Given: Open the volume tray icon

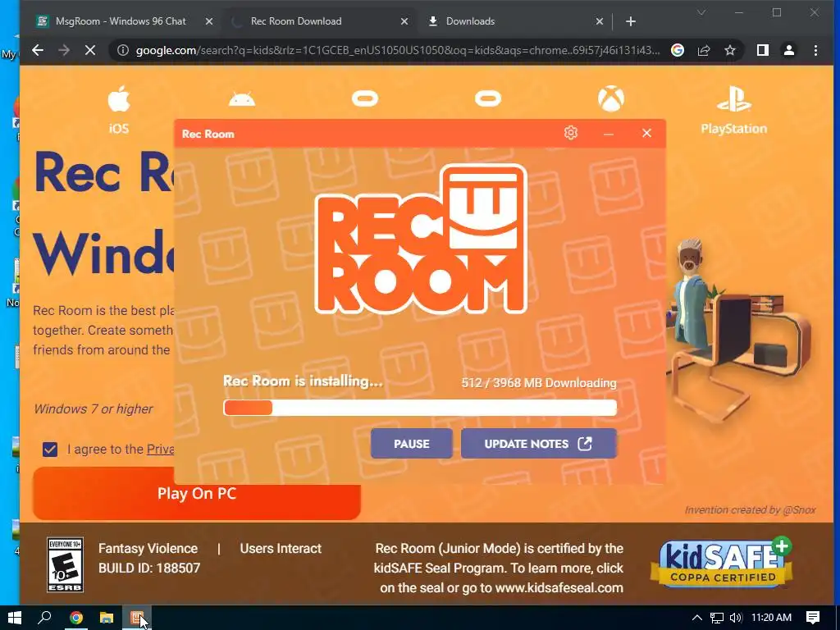Looking at the screenshot, I should (x=736, y=618).
